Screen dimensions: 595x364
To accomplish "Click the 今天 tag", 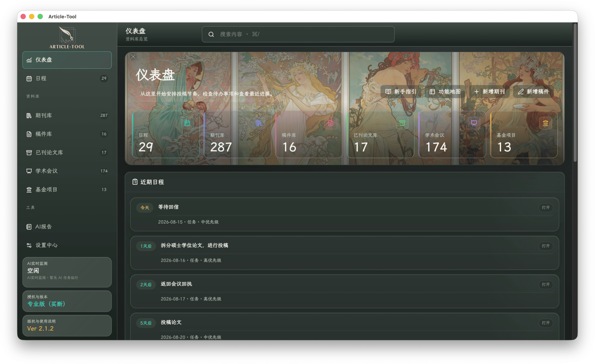I will (x=145, y=208).
